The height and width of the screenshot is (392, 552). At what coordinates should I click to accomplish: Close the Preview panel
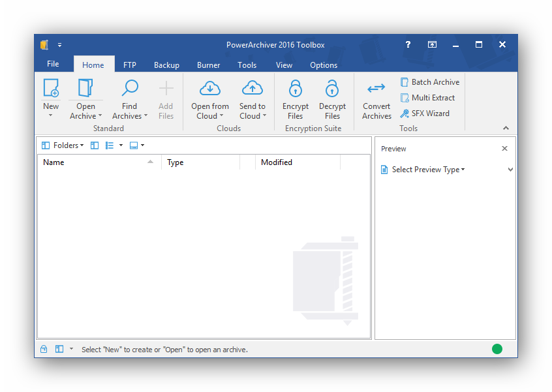pos(504,149)
